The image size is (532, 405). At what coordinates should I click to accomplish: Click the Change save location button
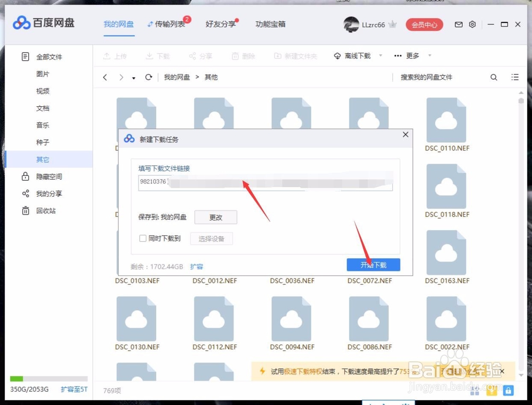tap(216, 217)
